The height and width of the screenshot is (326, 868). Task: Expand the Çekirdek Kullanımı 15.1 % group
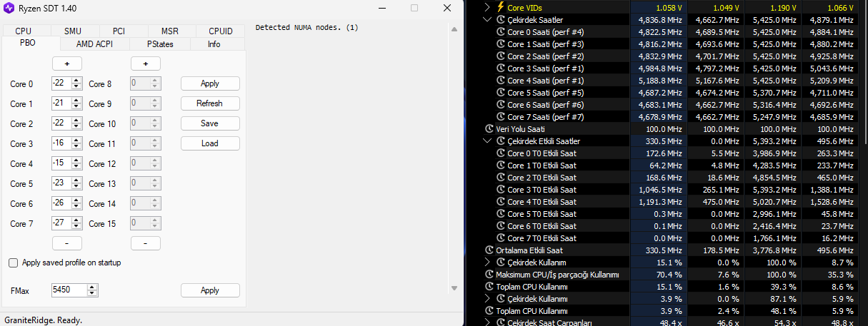point(487,263)
